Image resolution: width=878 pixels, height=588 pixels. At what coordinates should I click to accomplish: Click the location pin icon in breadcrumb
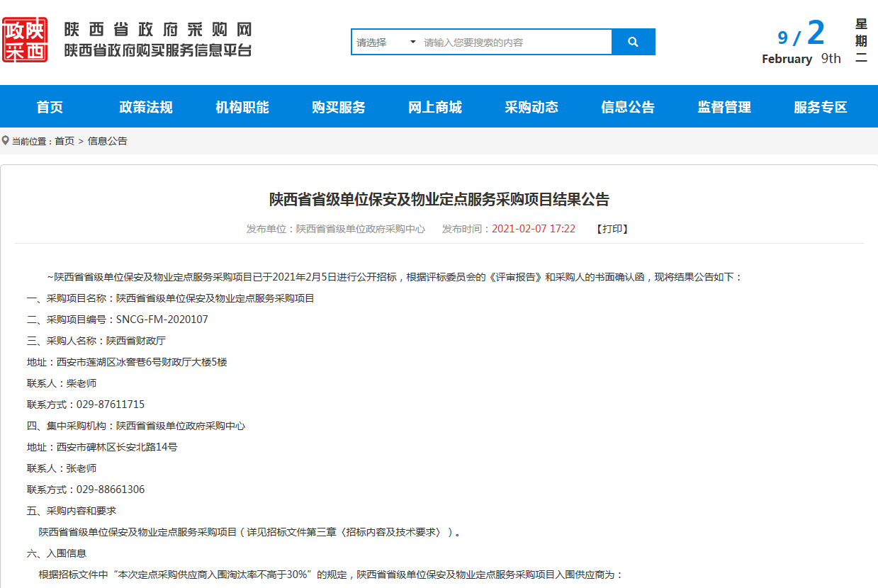tap(6, 140)
